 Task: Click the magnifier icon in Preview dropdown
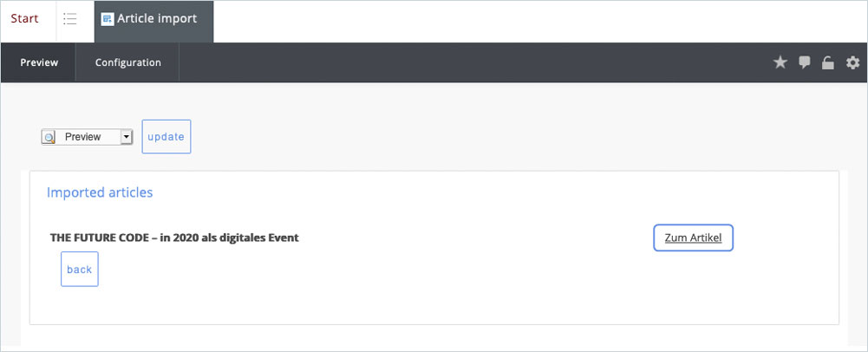pos(49,137)
